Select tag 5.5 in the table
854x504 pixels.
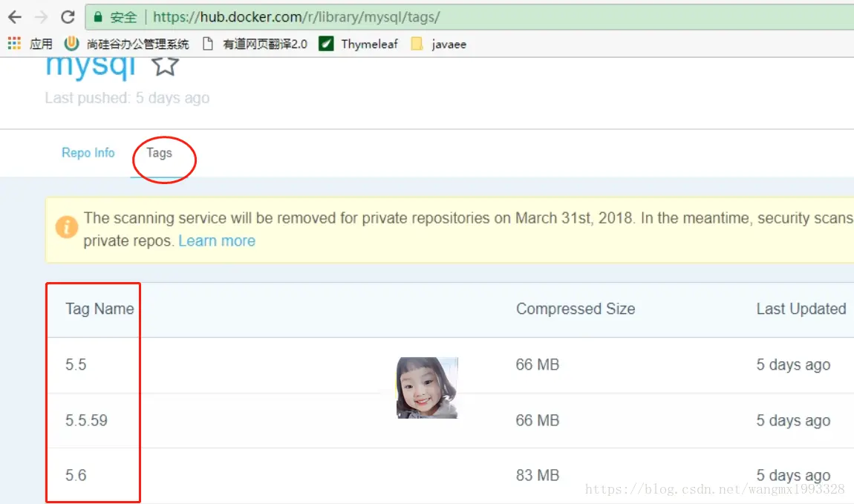(x=76, y=364)
